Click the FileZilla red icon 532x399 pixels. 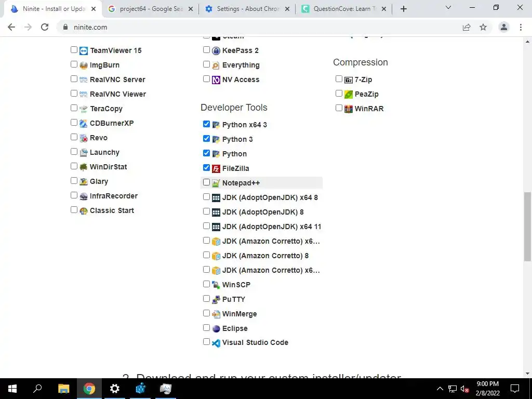[x=216, y=169]
